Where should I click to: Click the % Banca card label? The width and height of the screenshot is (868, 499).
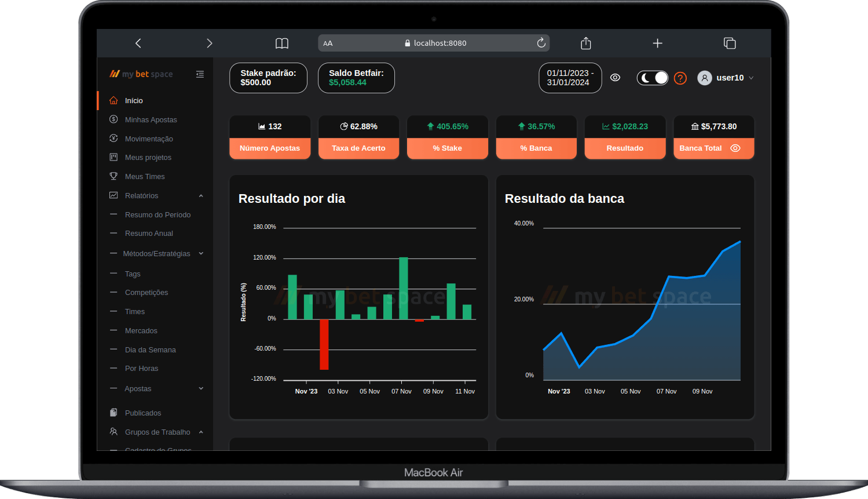click(x=536, y=148)
